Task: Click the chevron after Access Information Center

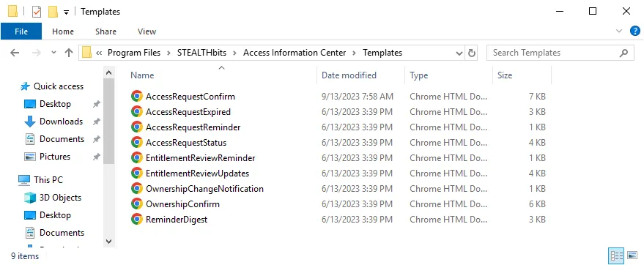Action: coord(355,53)
